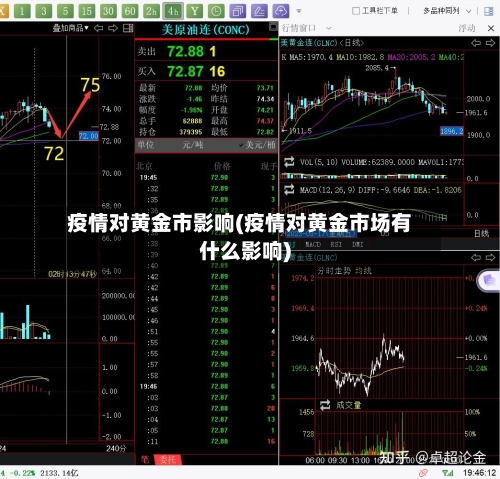
Task: Toggle side panel icon left of 美原油连
Action: pos(128,28)
